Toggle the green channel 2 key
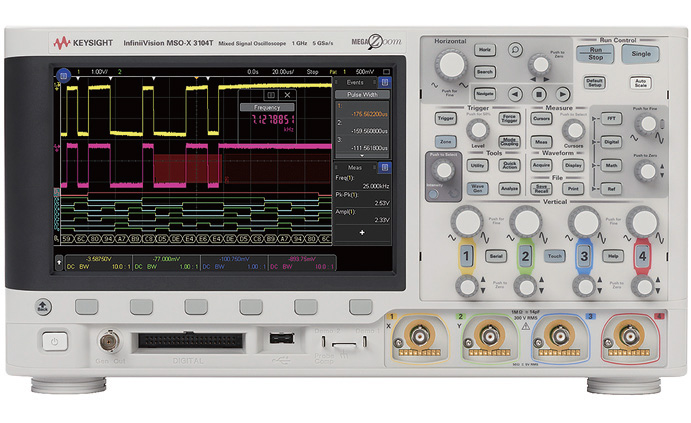Screen dimensions: 691x423 (x=525, y=256)
